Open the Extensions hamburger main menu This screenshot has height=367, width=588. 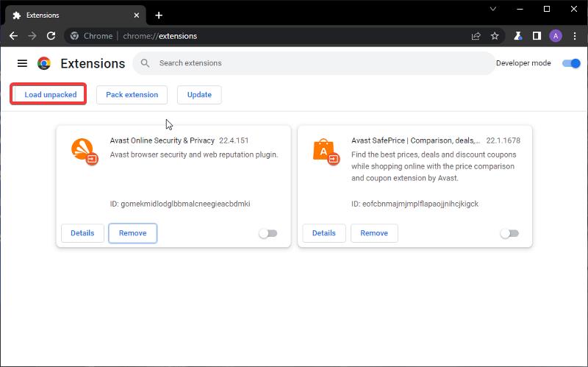coord(22,63)
